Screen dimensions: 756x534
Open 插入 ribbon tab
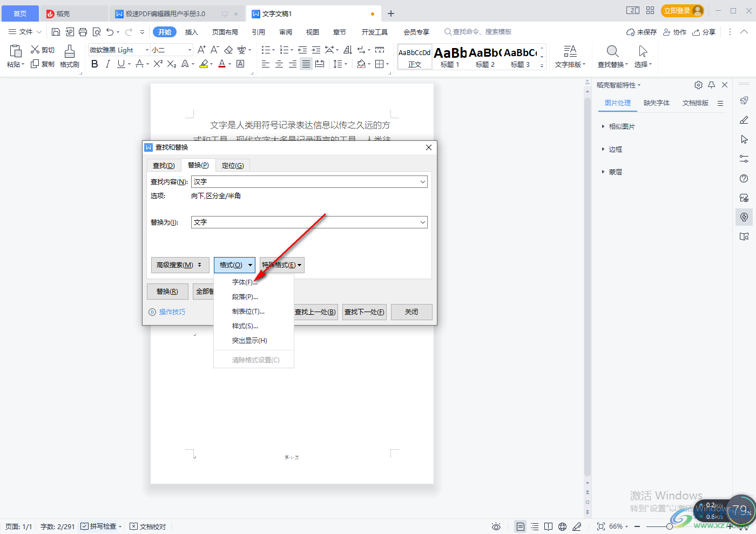tap(192, 32)
